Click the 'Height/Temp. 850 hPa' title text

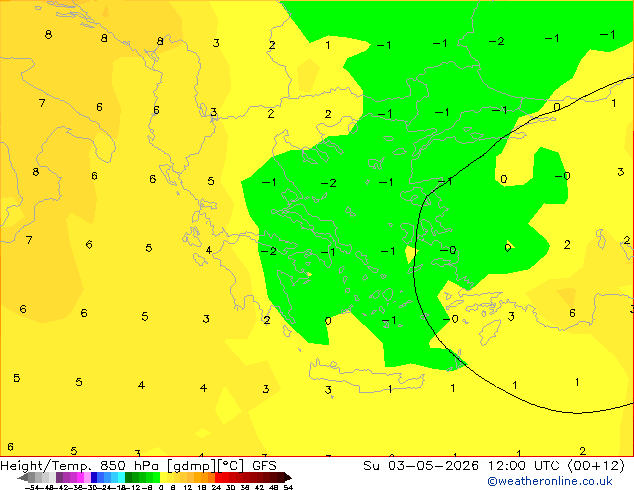80,466
